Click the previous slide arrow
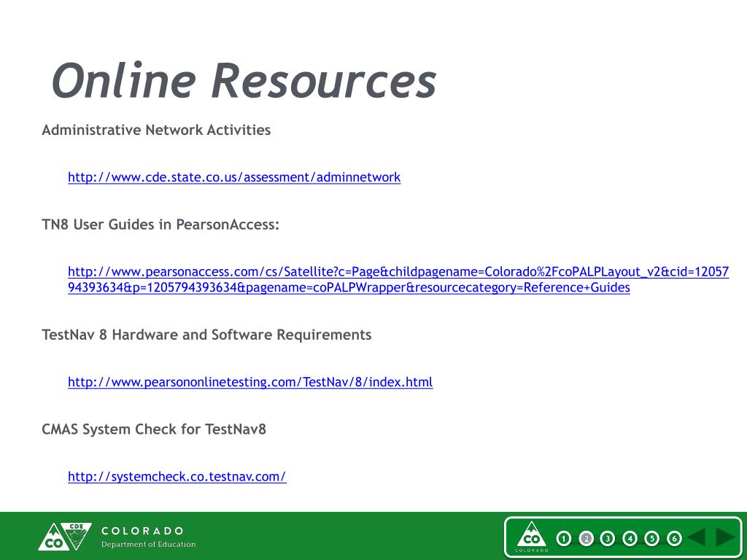Viewport: 747px width, 560px height. pyautogui.click(x=697, y=537)
